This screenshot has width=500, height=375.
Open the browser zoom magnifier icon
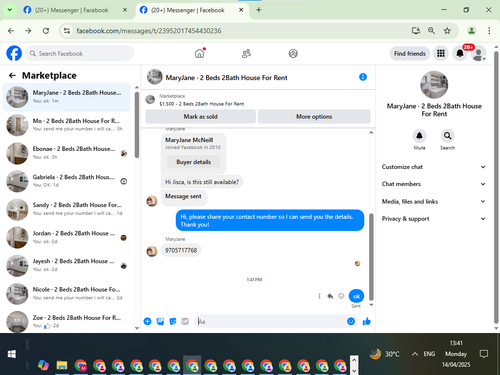click(431, 31)
